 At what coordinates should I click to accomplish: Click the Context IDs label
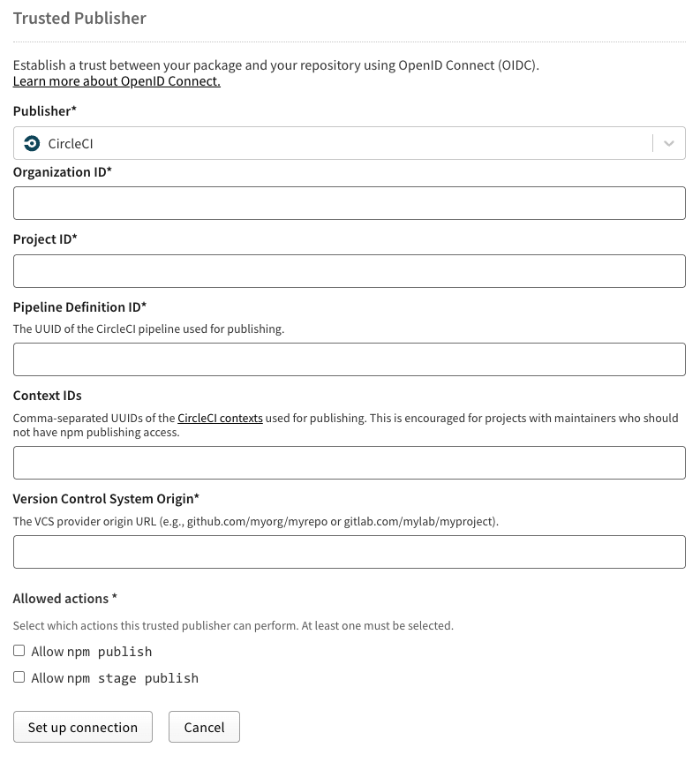[x=47, y=396]
